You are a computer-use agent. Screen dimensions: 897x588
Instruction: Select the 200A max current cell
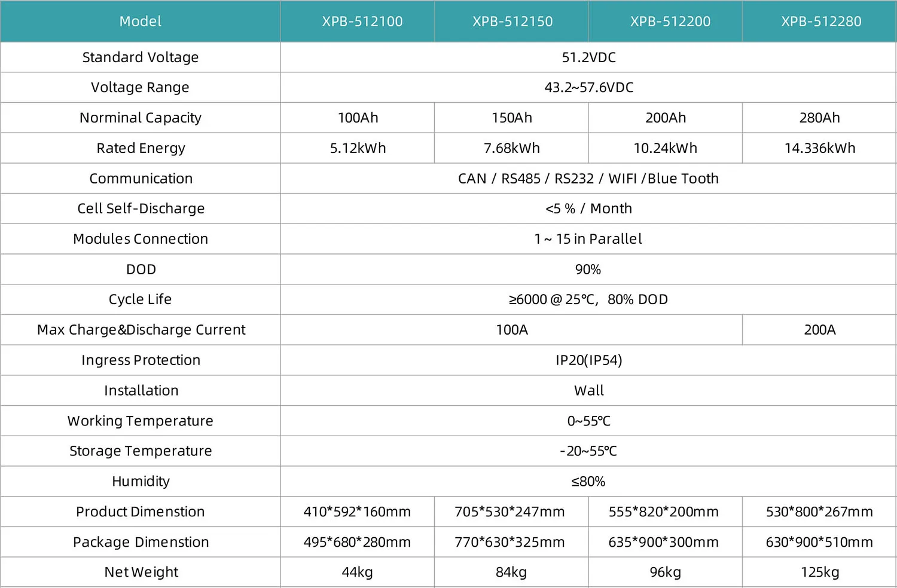819,330
